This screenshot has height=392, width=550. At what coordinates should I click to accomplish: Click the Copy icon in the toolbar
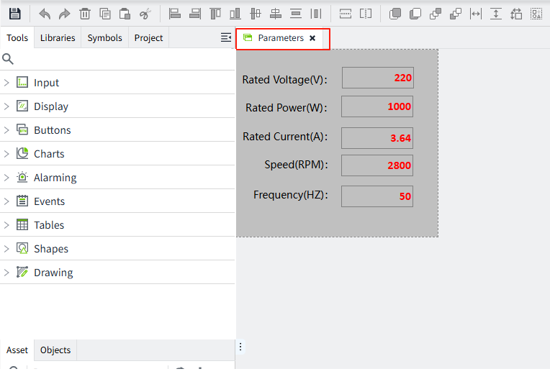(104, 14)
